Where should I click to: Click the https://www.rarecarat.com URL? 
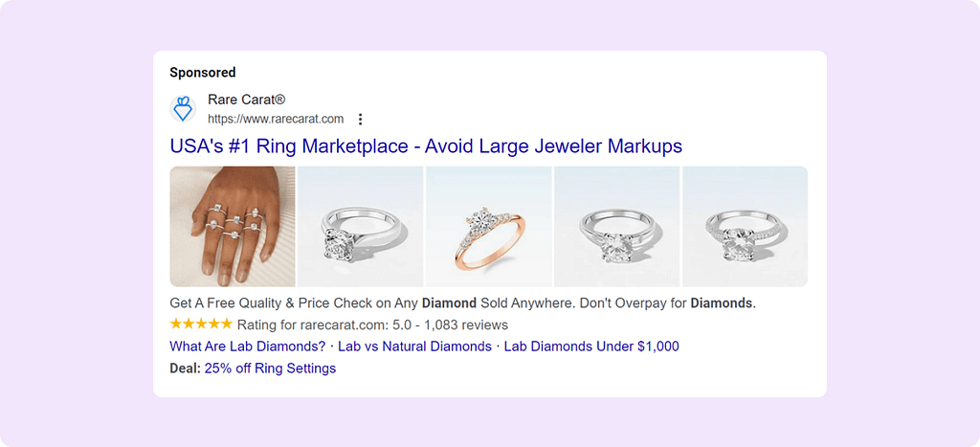[276, 119]
